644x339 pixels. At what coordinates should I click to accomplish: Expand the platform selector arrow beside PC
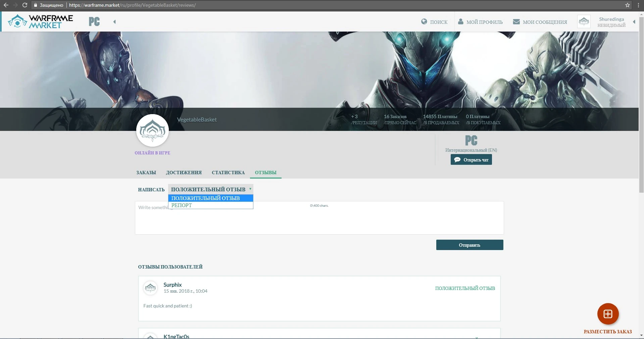pyautogui.click(x=114, y=22)
